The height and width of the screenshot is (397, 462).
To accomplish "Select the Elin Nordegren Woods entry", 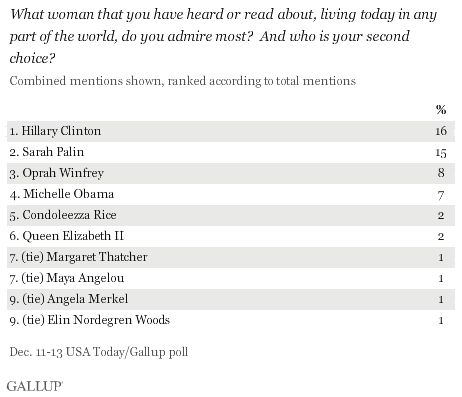I will pos(90,320).
